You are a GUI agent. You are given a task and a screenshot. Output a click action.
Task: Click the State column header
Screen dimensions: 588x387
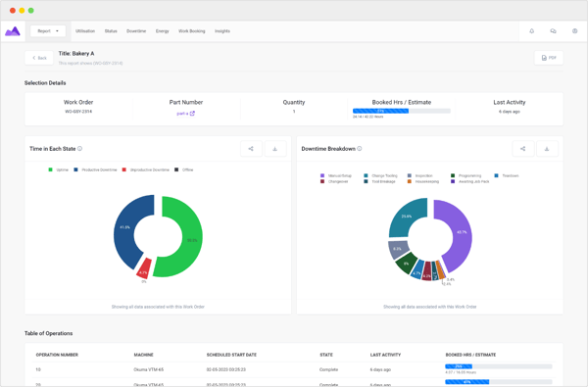[326, 355]
